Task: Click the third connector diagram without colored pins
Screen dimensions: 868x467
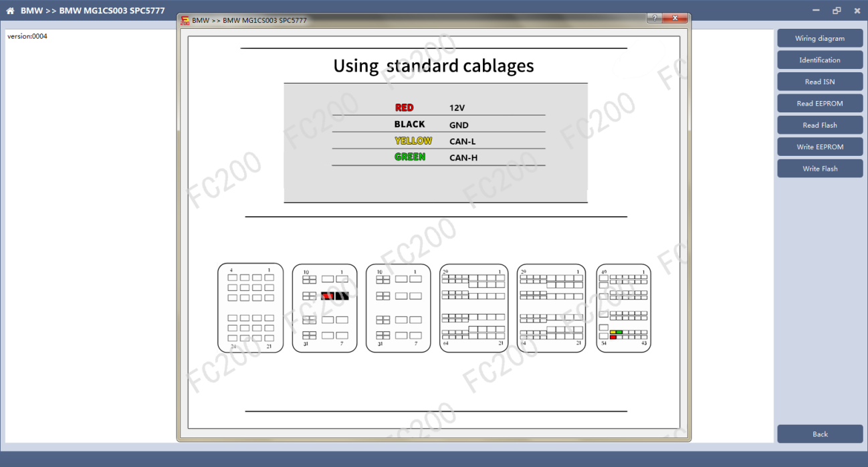Action: tap(399, 308)
